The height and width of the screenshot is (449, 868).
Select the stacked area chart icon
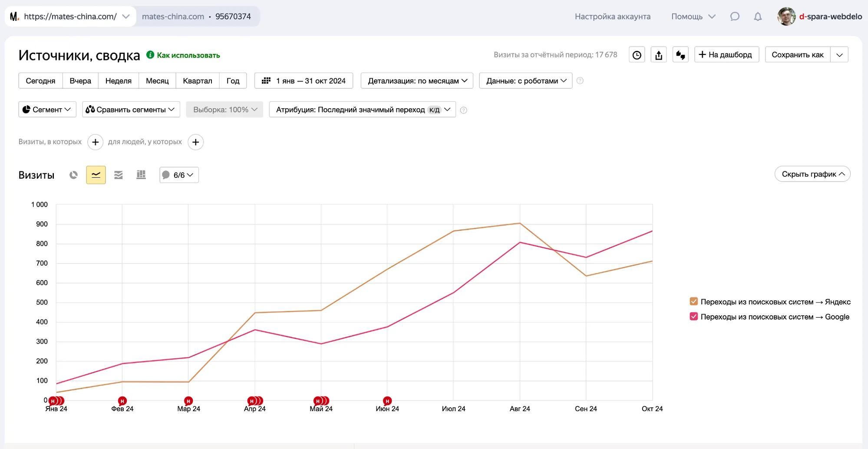click(x=119, y=175)
